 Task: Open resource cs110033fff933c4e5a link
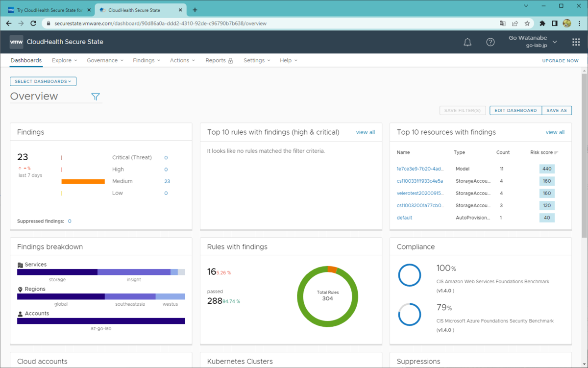tap(420, 181)
